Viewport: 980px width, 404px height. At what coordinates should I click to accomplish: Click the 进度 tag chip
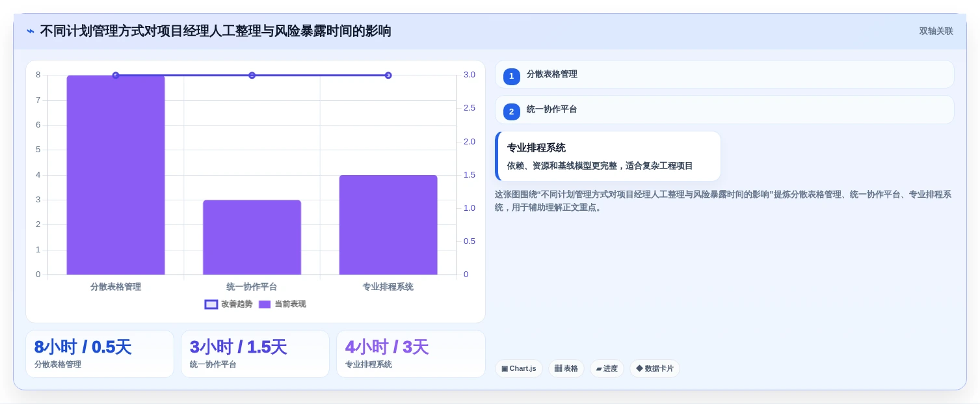607,369
